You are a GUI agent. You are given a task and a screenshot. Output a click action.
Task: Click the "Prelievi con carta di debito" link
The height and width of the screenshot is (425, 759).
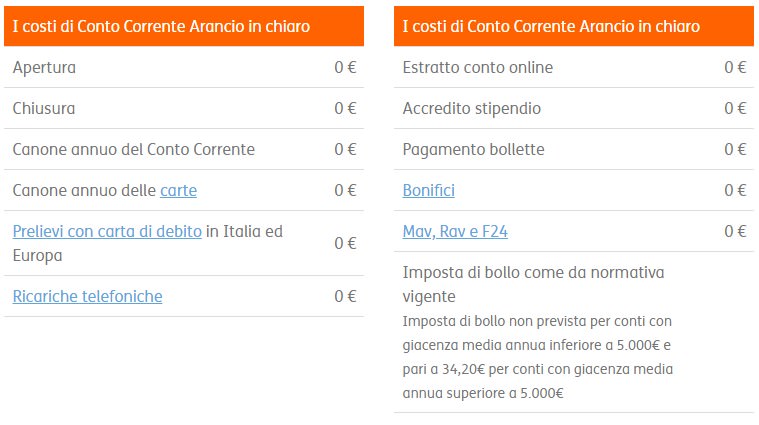[x=107, y=232]
